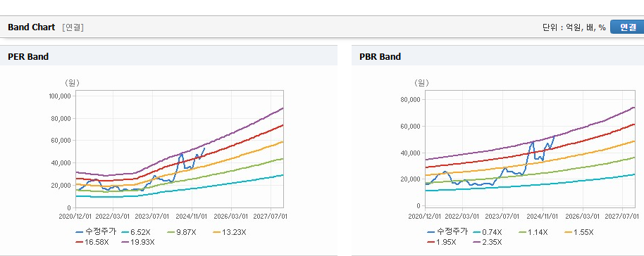The image size is (644, 256).
Task: Toggle 1.55X legend series in PBR Band
Action: [x=579, y=232]
